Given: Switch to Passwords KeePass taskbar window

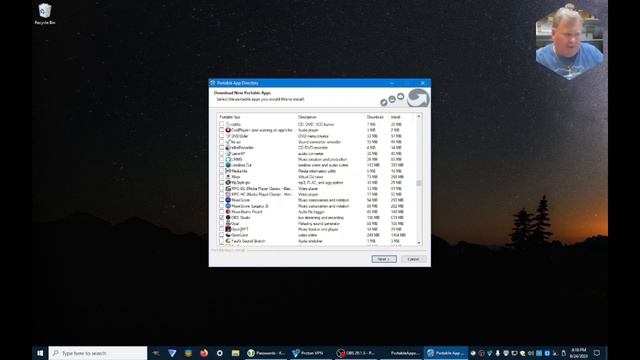Looking at the screenshot, I should [x=266, y=353].
